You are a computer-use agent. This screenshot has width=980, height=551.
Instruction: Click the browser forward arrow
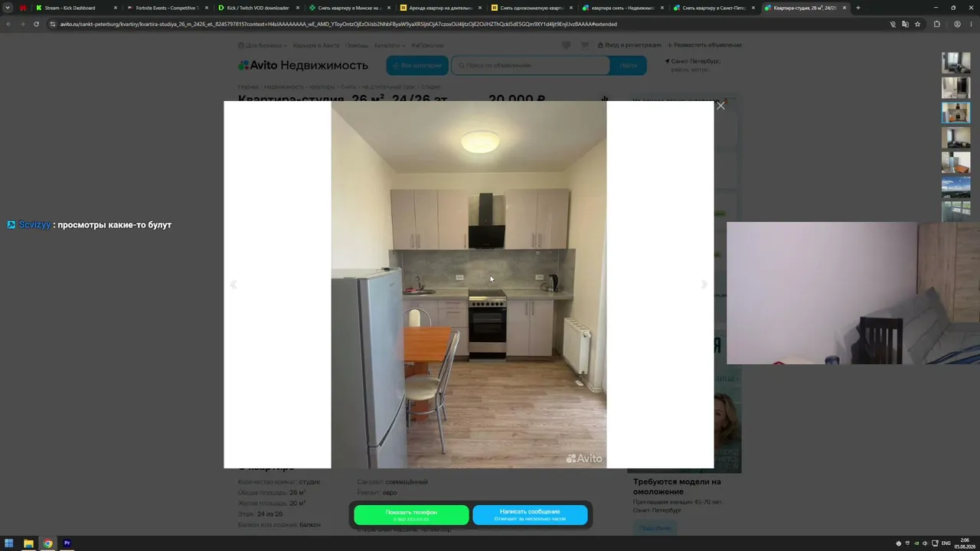tap(22, 24)
